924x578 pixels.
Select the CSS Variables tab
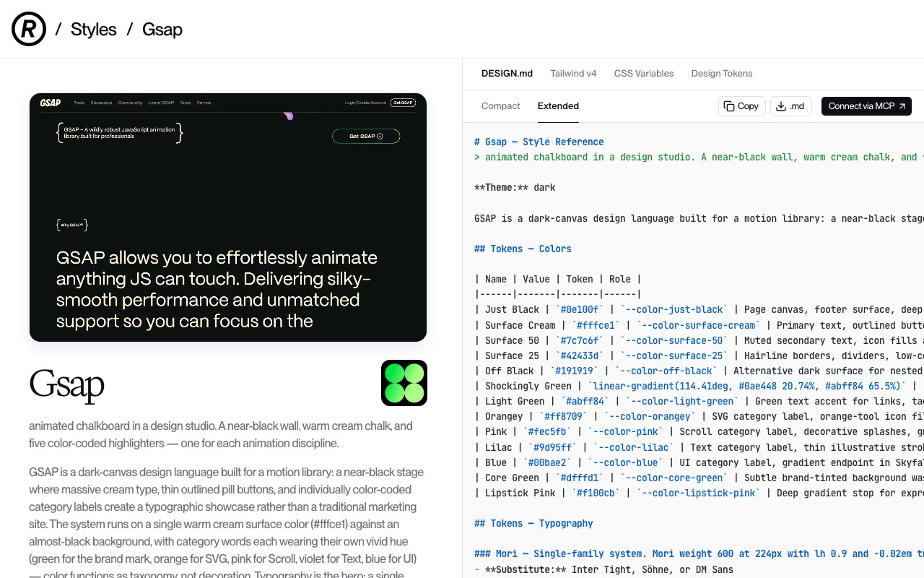coord(644,74)
